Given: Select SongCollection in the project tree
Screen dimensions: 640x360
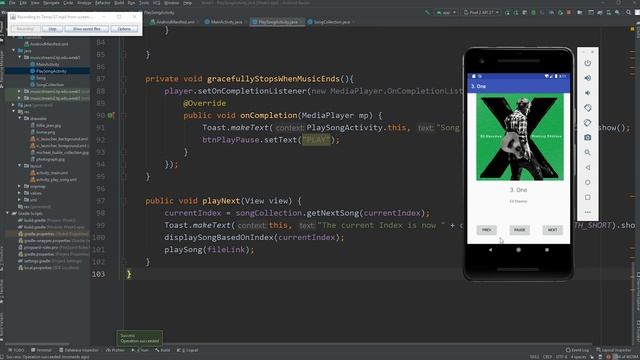Looking at the screenshot, I should pyautogui.click(x=50, y=84).
